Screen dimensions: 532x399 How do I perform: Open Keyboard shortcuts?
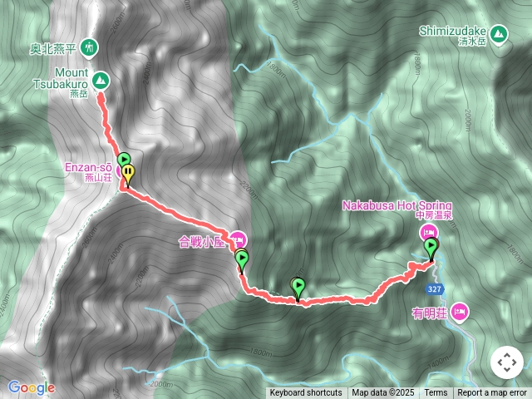pos(306,393)
